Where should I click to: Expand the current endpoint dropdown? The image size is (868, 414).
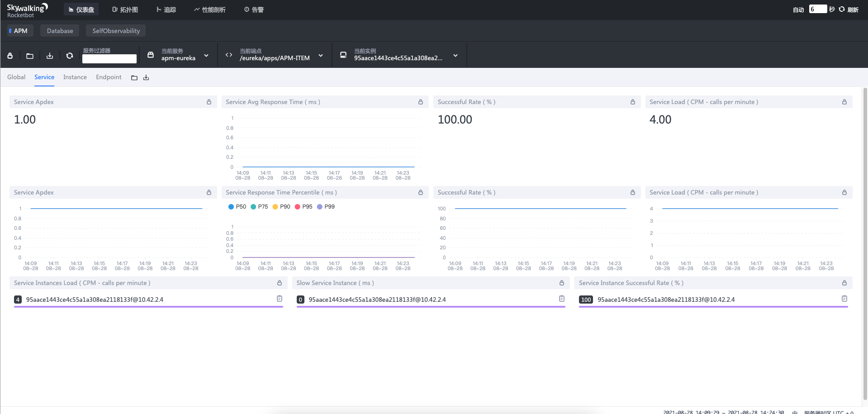(x=321, y=56)
